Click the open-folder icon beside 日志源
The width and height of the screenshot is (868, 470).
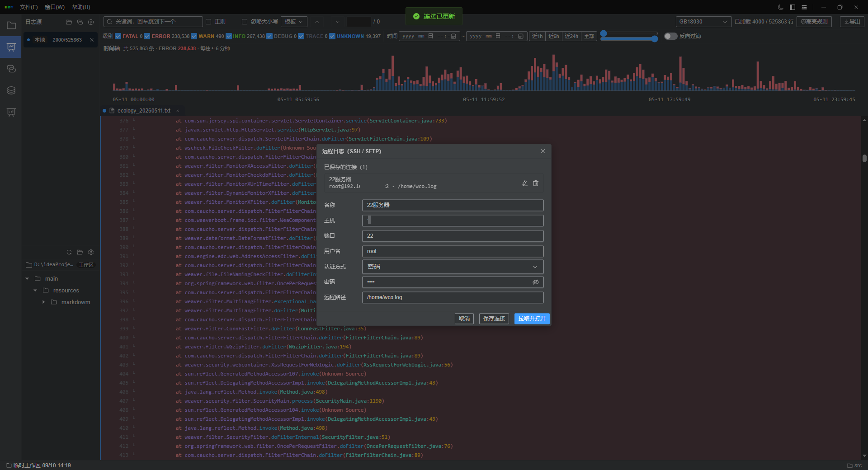[69, 22]
